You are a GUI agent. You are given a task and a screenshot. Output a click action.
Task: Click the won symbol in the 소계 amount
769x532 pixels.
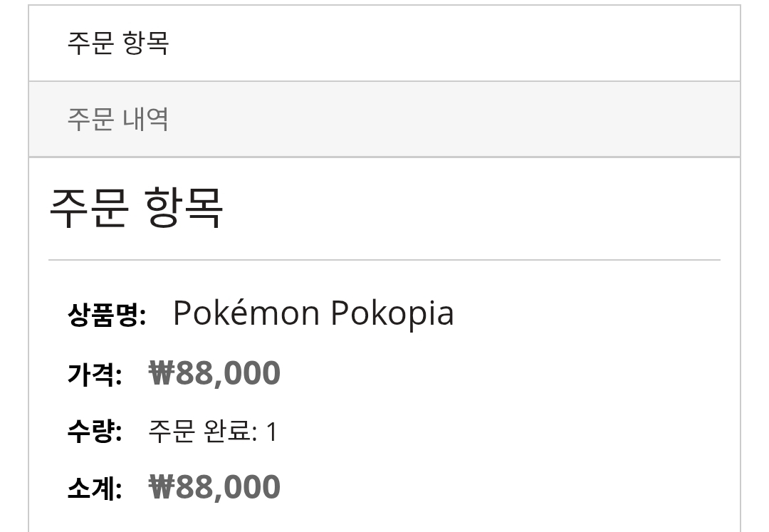[162, 488]
